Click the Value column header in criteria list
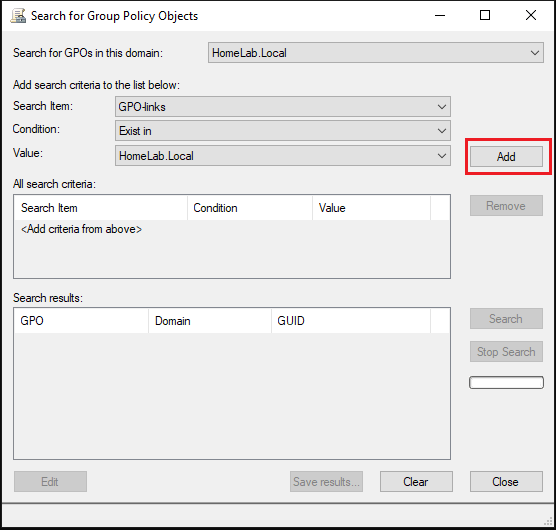 point(371,208)
